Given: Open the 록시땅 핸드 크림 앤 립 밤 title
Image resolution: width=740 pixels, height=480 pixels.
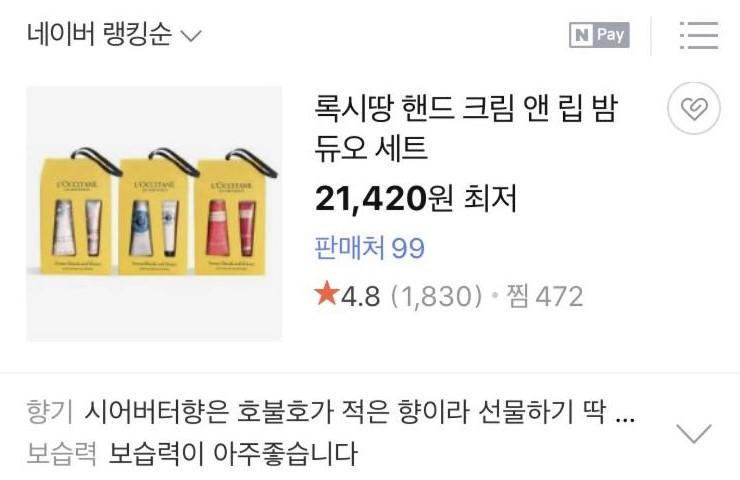Looking at the screenshot, I should coord(466,127).
